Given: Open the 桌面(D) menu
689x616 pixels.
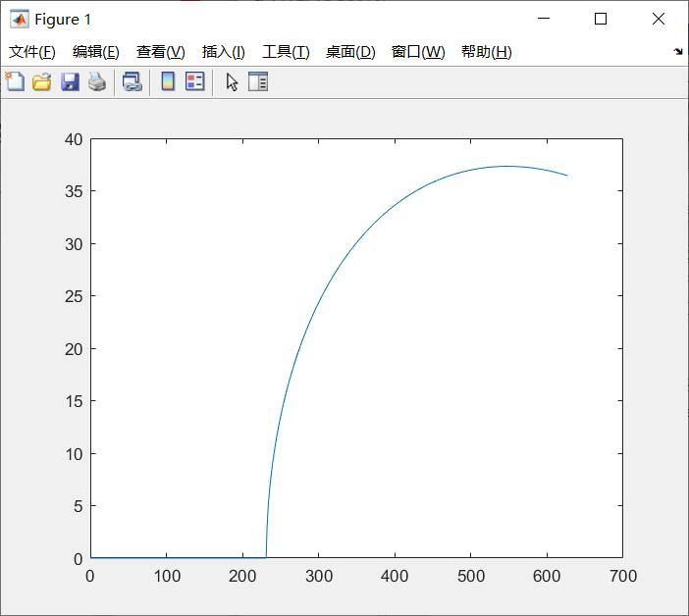Looking at the screenshot, I should coord(350,52).
